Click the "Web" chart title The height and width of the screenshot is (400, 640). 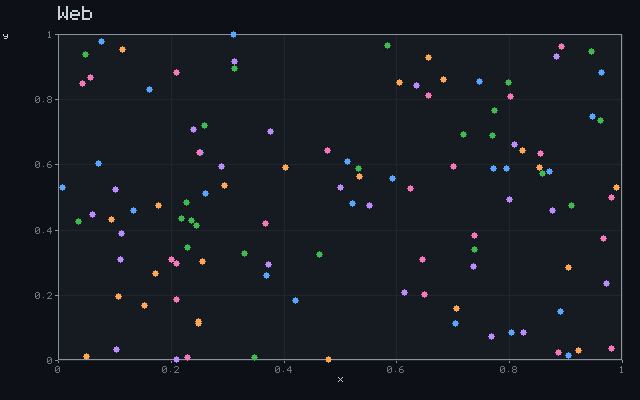click(75, 13)
